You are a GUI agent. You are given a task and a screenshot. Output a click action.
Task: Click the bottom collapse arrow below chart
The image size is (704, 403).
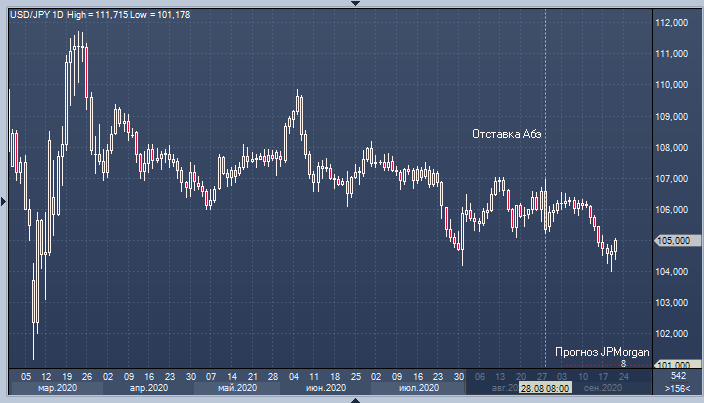pyautogui.click(x=352, y=399)
